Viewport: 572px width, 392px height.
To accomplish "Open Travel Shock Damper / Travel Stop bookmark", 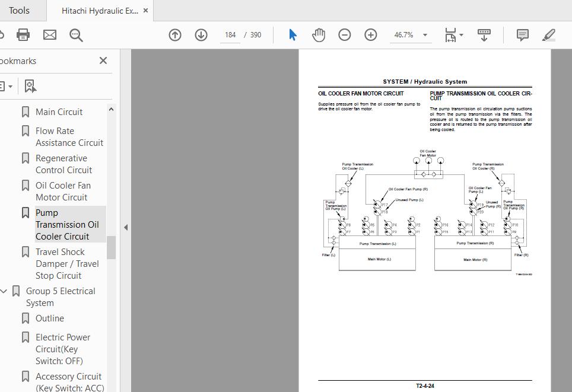I will (67, 264).
